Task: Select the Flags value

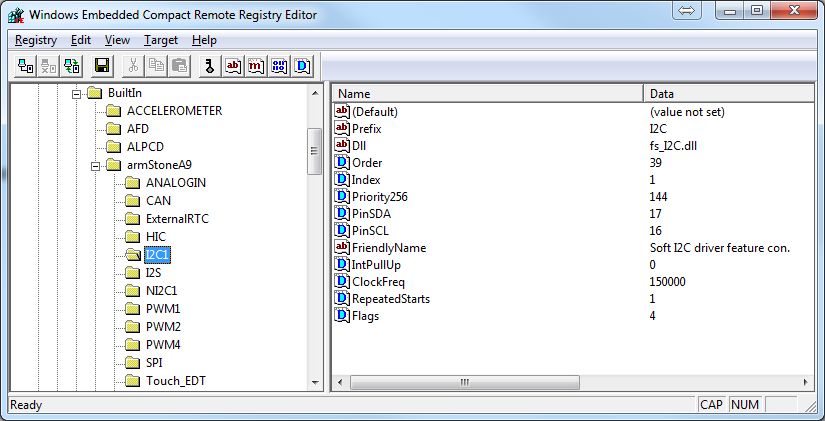Action: (365, 316)
